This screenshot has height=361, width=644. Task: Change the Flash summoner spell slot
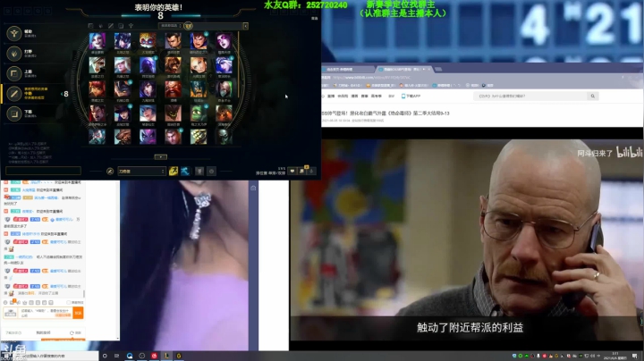pyautogui.click(x=173, y=171)
